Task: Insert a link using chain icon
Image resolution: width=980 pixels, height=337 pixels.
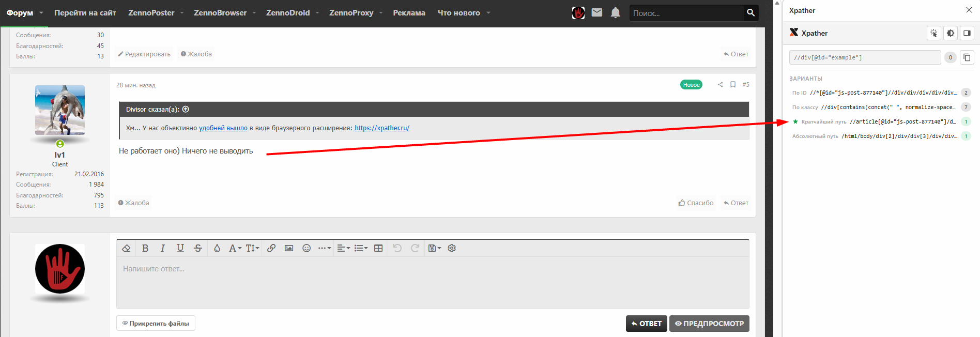Action: click(x=271, y=248)
